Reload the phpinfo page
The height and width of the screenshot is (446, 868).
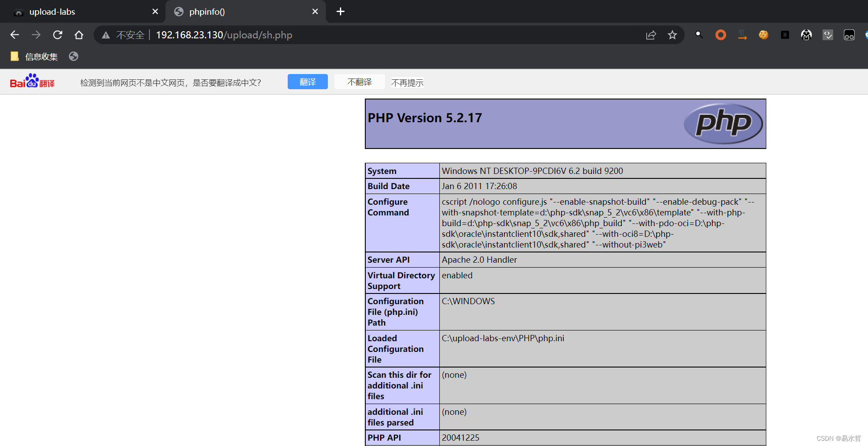58,35
